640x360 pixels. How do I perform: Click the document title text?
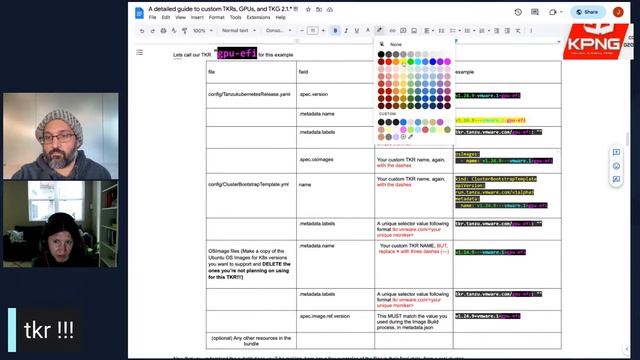tap(223, 9)
